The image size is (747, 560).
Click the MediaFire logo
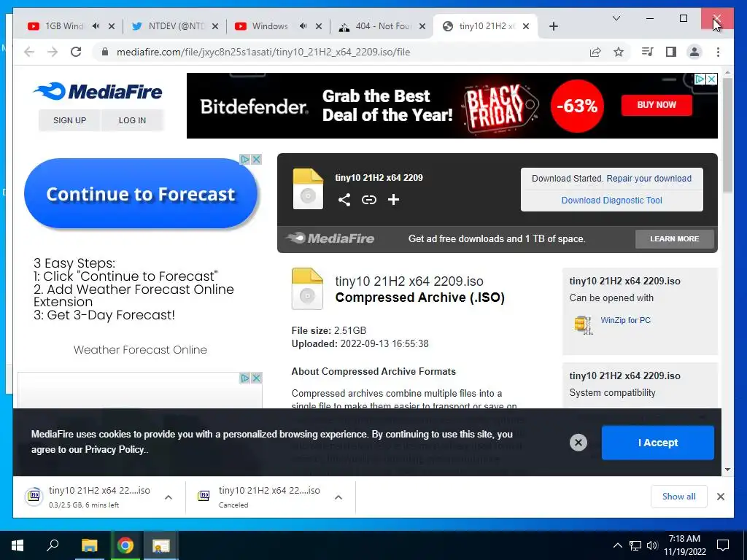(x=98, y=91)
